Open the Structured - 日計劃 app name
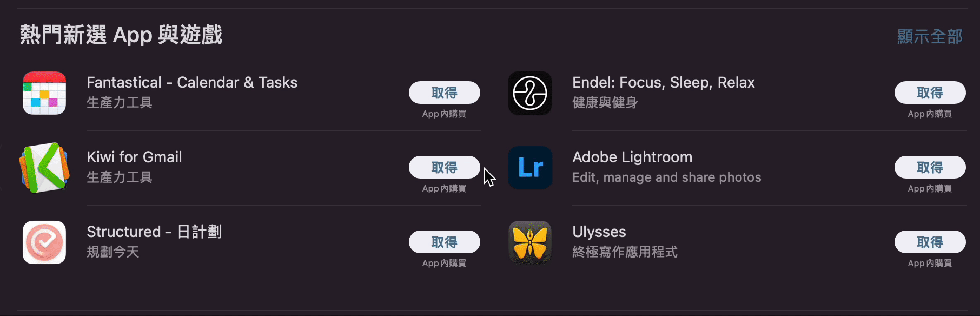980x316 pixels. [155, 232]
